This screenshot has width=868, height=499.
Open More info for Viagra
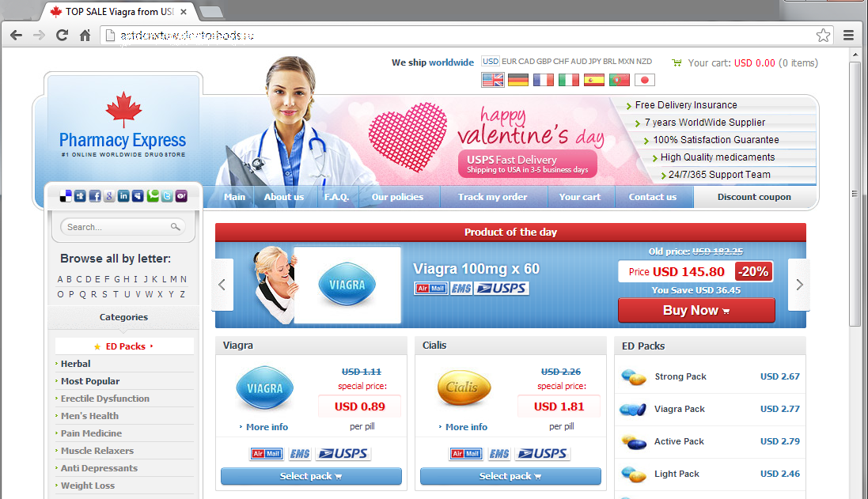tap(267, 427)
